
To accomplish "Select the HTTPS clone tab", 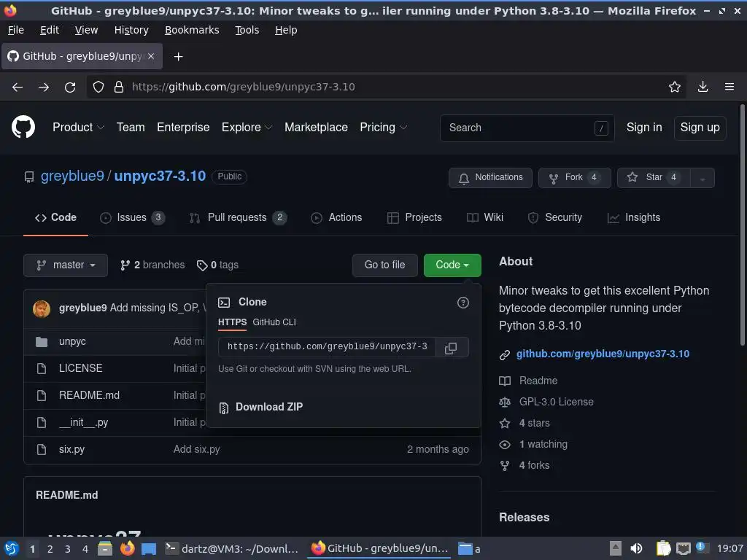I will click(x=232, y=322).
